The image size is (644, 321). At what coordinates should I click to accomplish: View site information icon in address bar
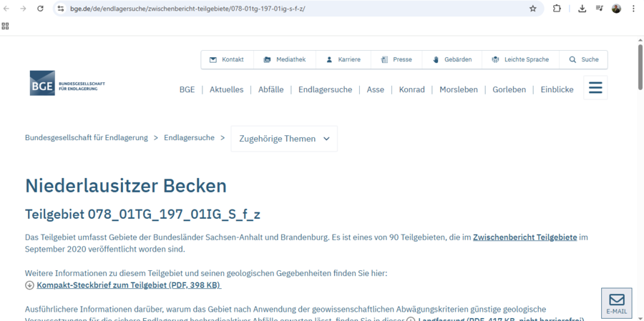click(x=61, y=9)
